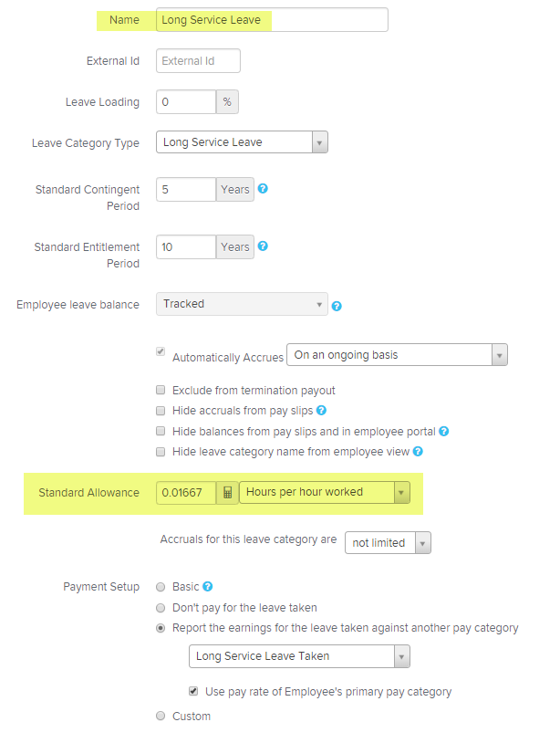Open help icon next to Basic payment
Screen dimensions: 560x743
coord(207,587)
